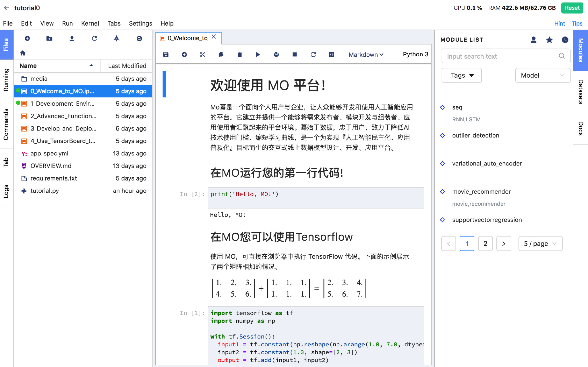Screen dimensions: 588x367
Task: Open the Kernel menu
Action: point(90,24)
